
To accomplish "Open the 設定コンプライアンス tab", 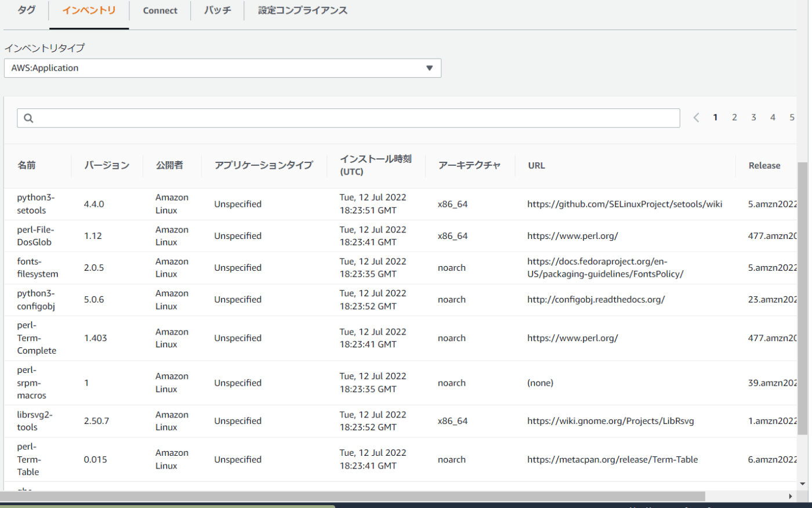I will (x=303, y=10).
